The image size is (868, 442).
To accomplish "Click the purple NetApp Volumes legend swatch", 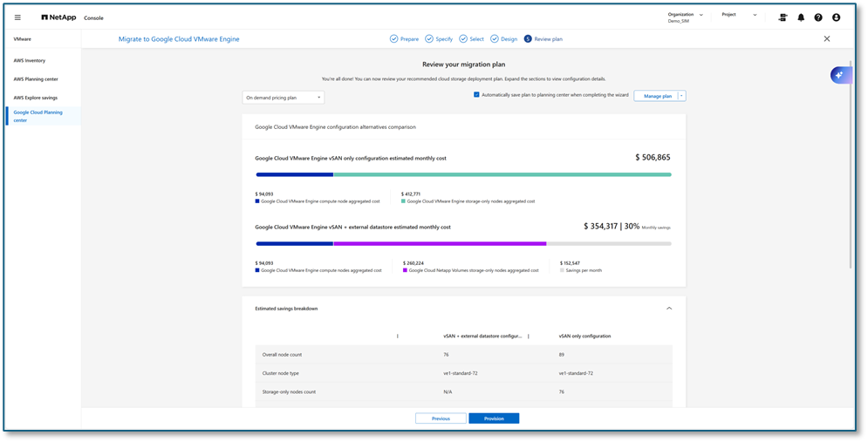I will click(406, 270).
